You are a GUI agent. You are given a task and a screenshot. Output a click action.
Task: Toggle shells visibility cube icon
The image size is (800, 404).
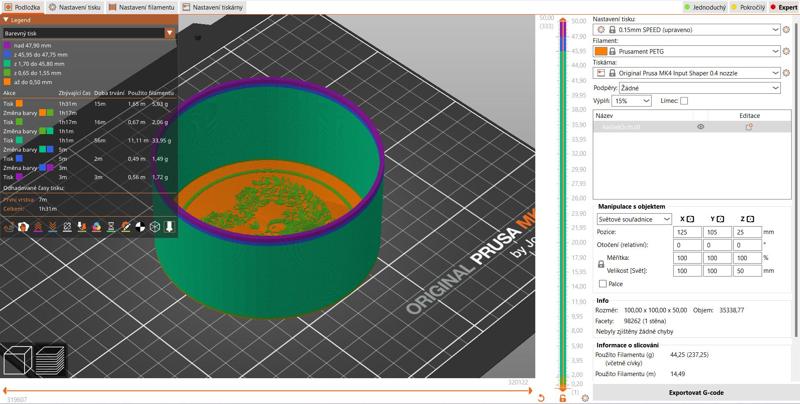coord(155,227)
